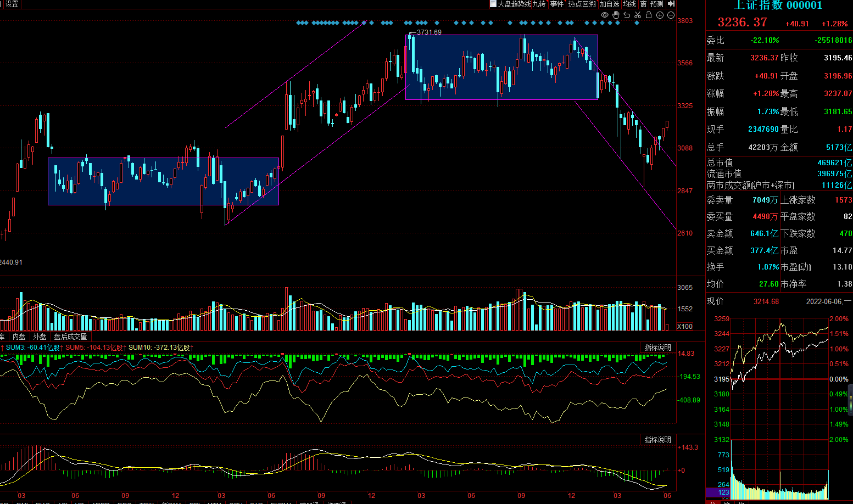Zoom out with the minus icon
Screen dimensions: 853x504
[671, 15]
